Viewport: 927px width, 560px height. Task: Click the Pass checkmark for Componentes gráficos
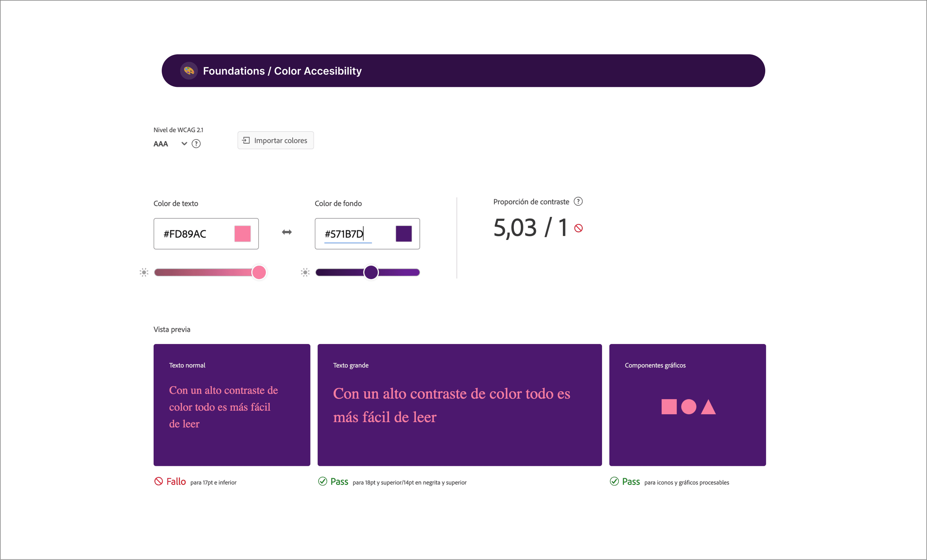[614, 481]
